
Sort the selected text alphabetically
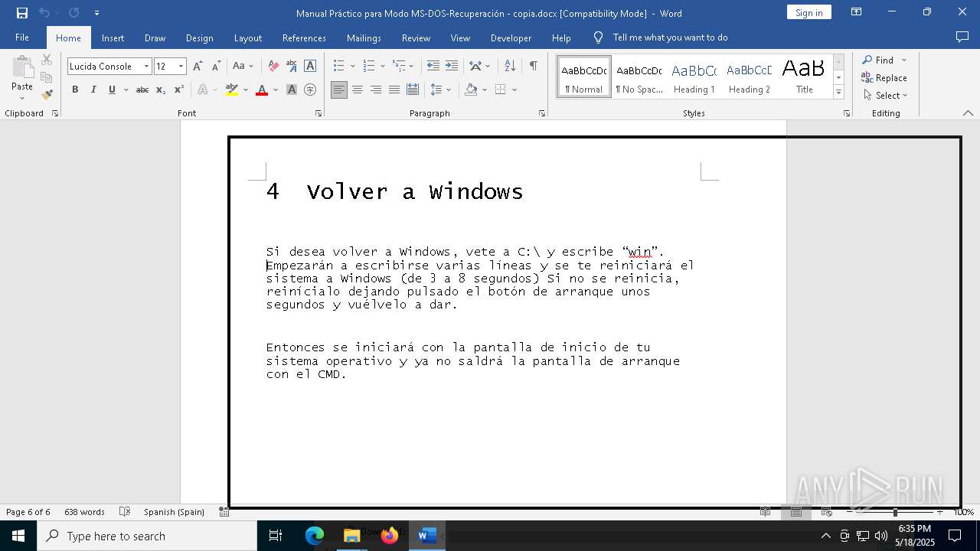[x=510, y=67]
